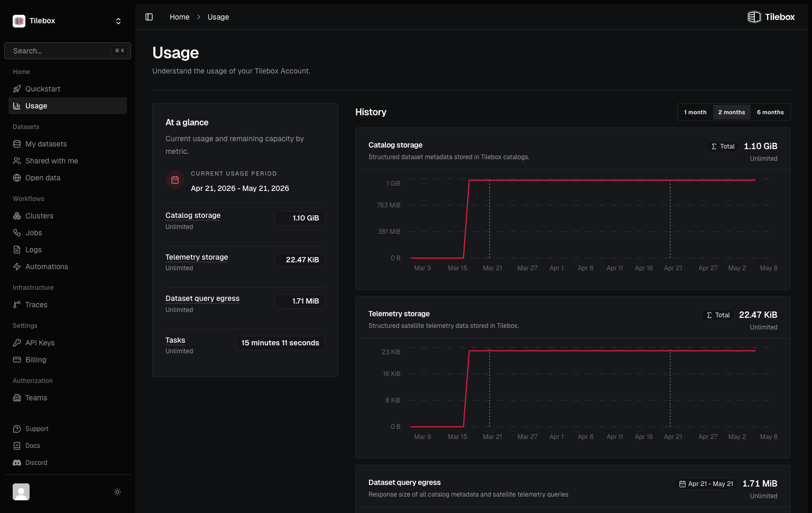Select the 2 months History tab
The width and height of the screenshot is (812, 513).
coord(732,112)
